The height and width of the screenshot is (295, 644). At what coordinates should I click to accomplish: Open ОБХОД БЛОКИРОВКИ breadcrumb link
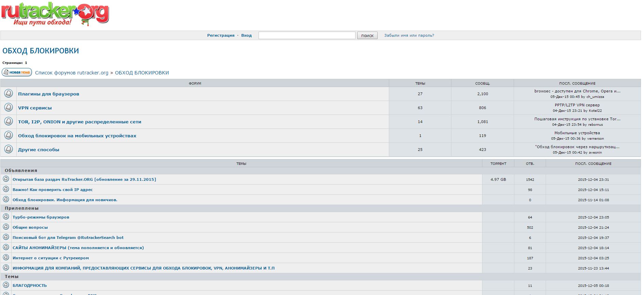click(142, 73)
